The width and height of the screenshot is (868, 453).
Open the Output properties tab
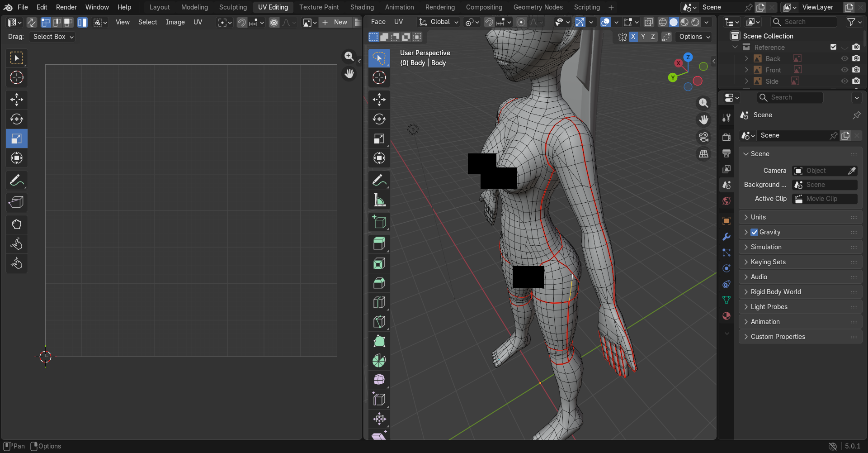pyautogui.click(x=726, y=153)
